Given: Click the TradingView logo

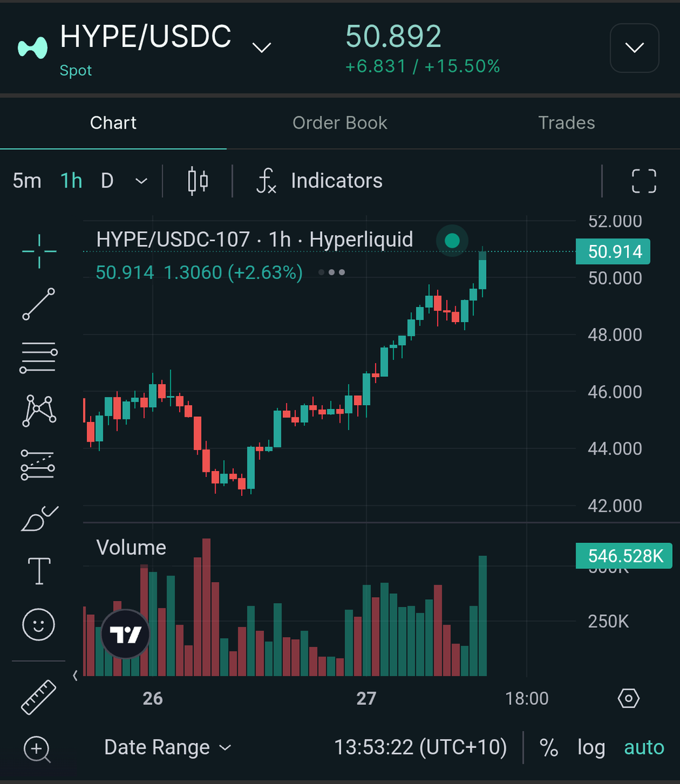Looking at the screenshot, I should pyautogui.click(x=125, y=634).
